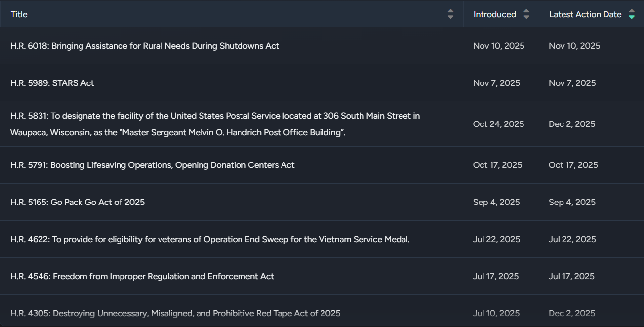Click the Title column sort icon

450,14
